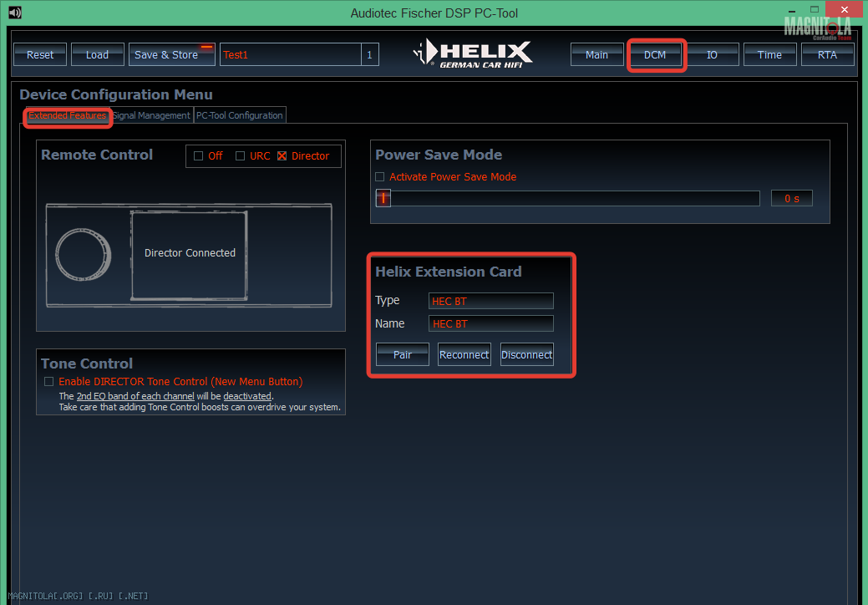Click the Director knob illustration
Screen dimensions: 868x605
(84, 255)
